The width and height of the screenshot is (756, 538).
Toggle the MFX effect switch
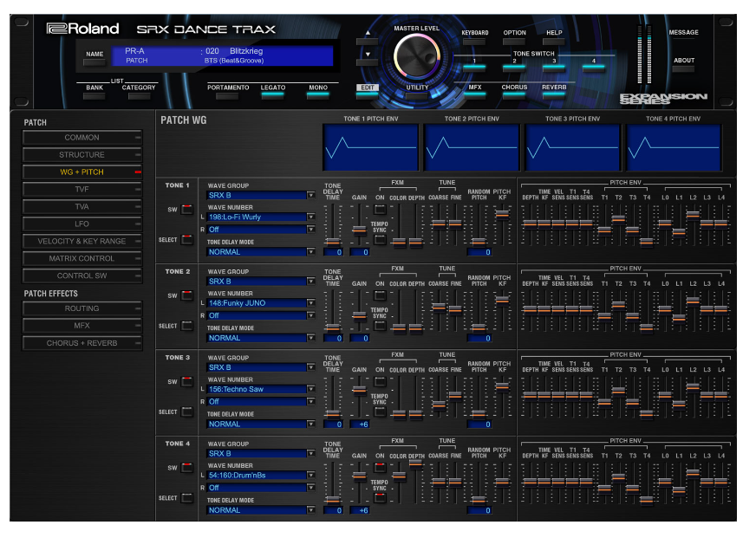[474, 95]
